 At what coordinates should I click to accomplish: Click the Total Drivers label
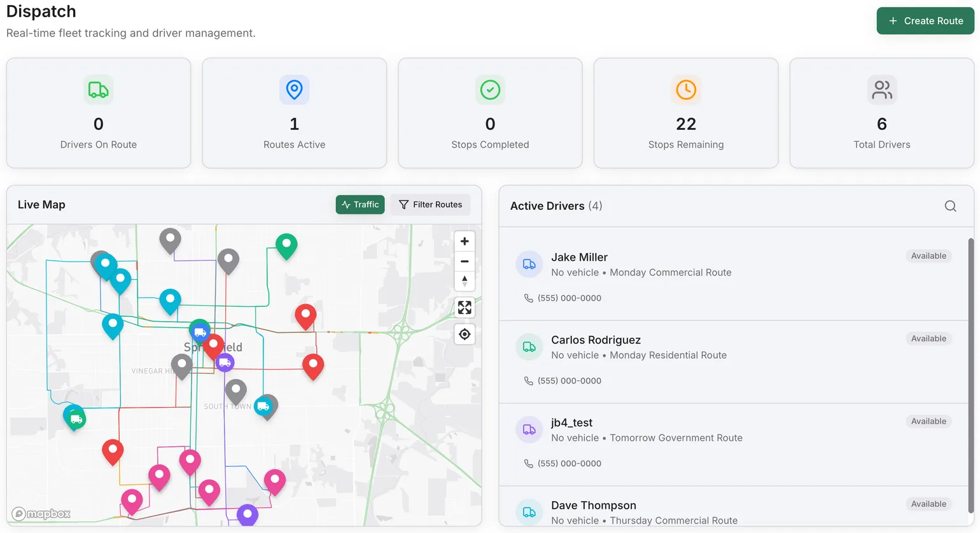pyautogui.click(x=882, y=145)
